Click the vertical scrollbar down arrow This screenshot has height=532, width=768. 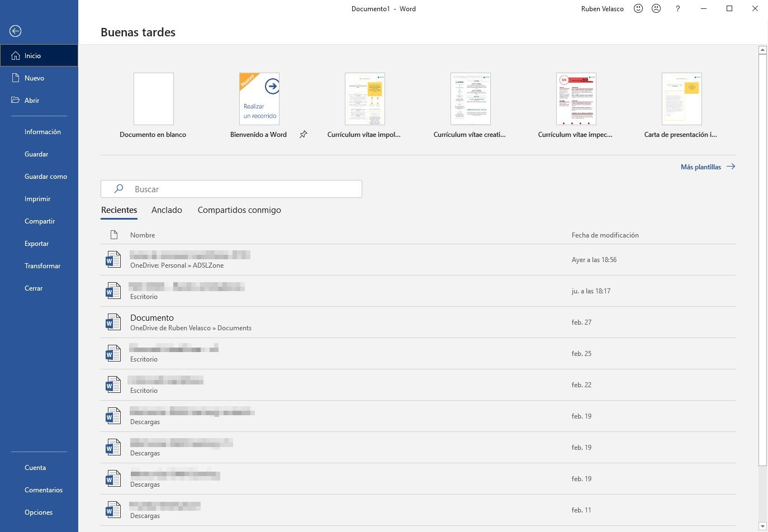pos(762,526)
